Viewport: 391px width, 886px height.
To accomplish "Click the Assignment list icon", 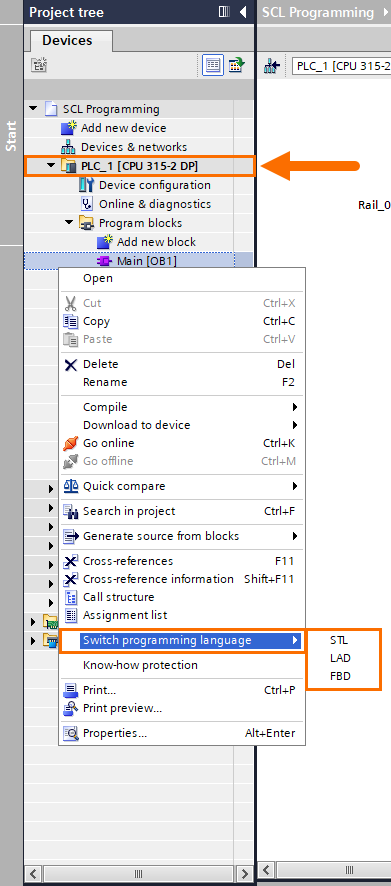I will pos(71,615).
